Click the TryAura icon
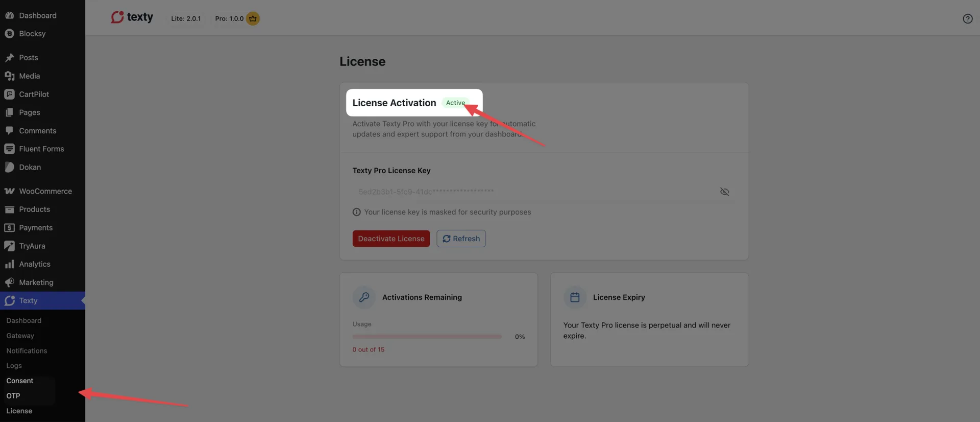980x422 pixels. click(x=9, y=246)
